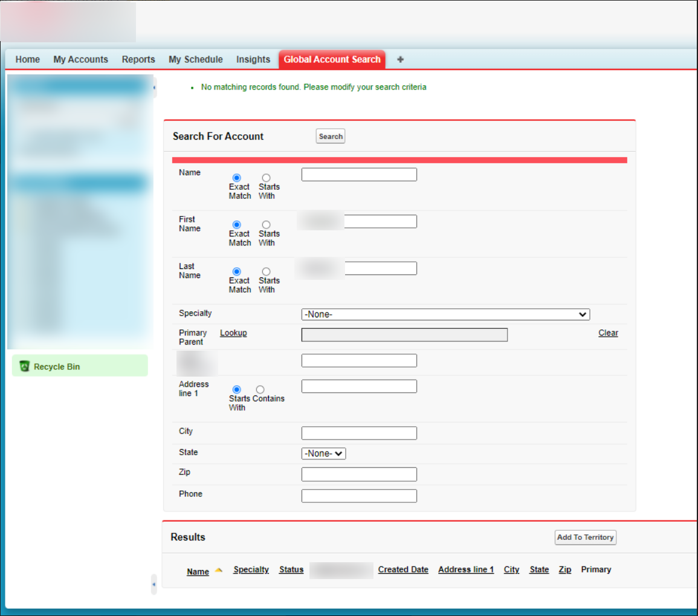
Task: Click the Recycle Bin icon
Action: [25, 366]
